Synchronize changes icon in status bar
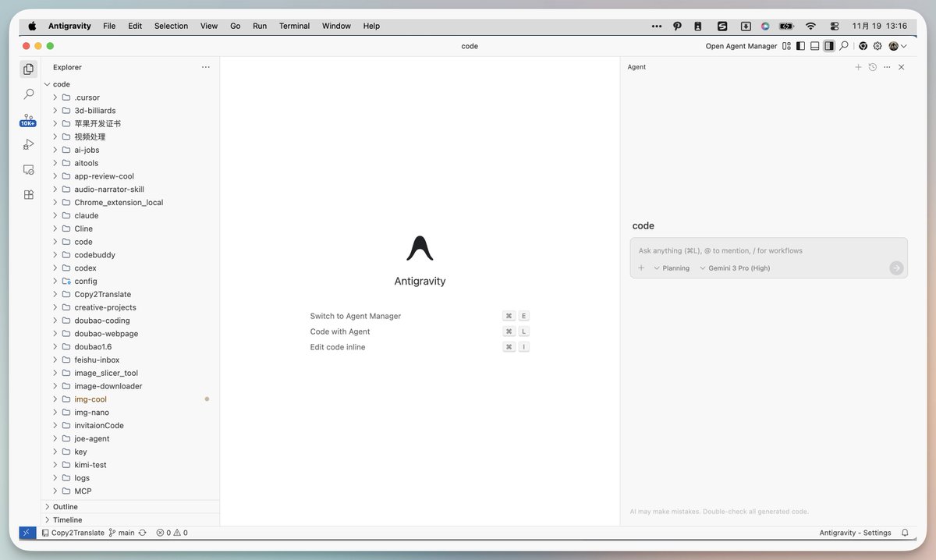This screenshot has width=936, height=560. click(x=143, y=533)
